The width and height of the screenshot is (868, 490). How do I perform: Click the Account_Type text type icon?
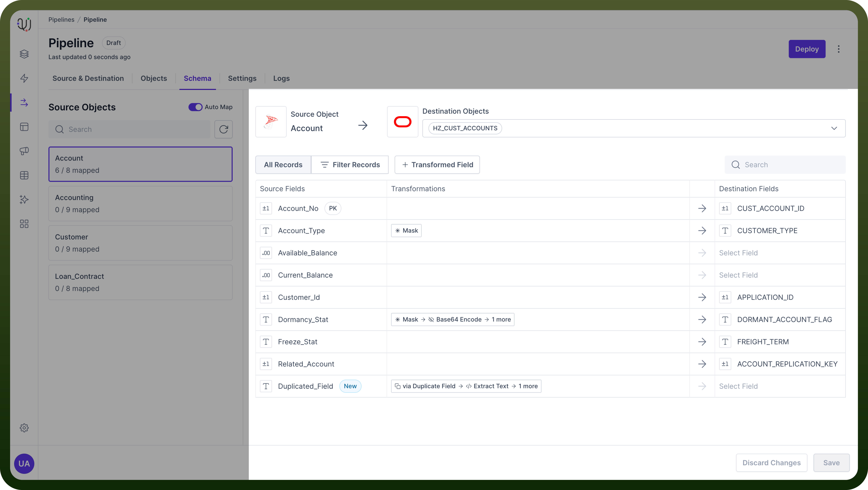click(x=266, y=231)
